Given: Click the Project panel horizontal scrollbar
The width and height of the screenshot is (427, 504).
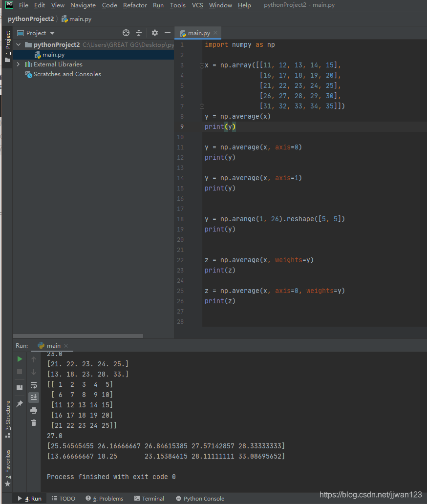Looking at the screenshot, I should (78, 336).
